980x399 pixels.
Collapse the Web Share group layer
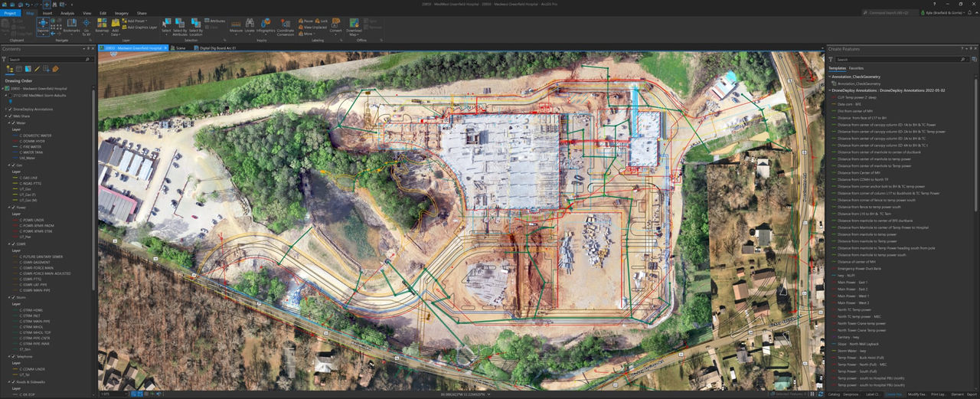[x=6, y=116]
